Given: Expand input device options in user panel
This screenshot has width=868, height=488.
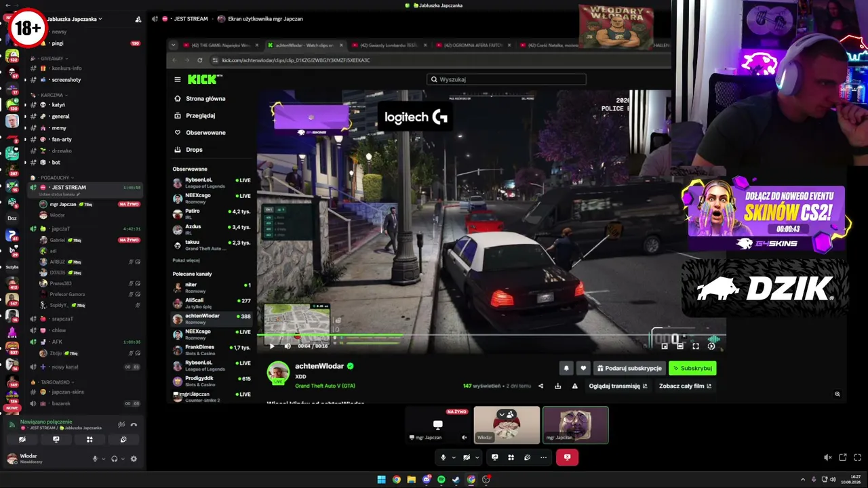Looking at the screenshot, I should tap(103, 459).
